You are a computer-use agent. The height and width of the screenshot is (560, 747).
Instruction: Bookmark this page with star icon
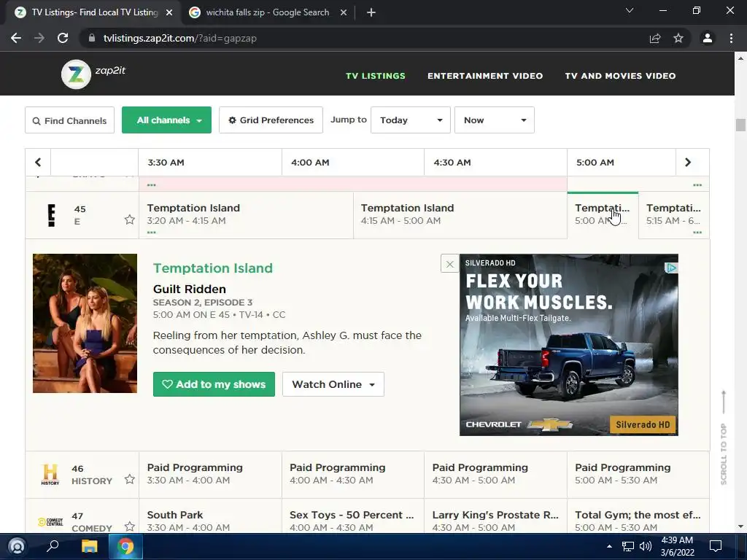point(678,38)
